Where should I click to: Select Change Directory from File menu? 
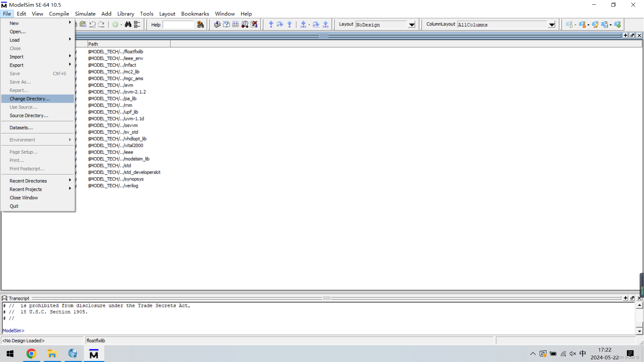(x=30, y=99)
